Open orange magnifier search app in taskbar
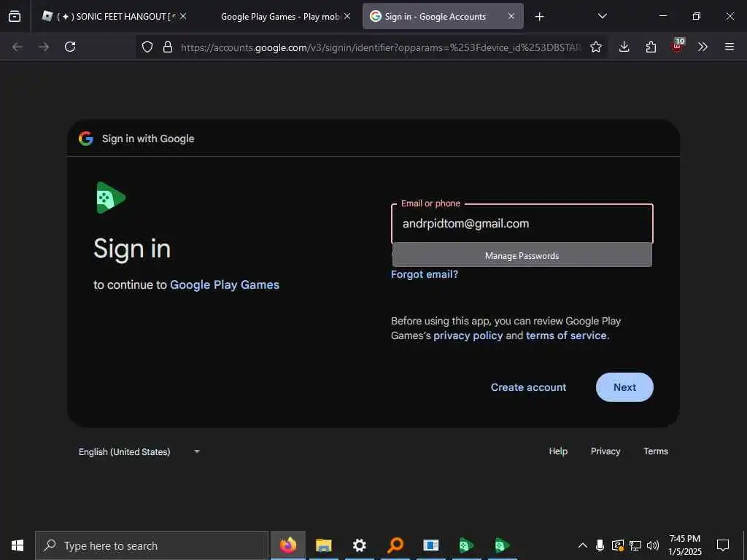747x560 pixels. click(395, 545)
